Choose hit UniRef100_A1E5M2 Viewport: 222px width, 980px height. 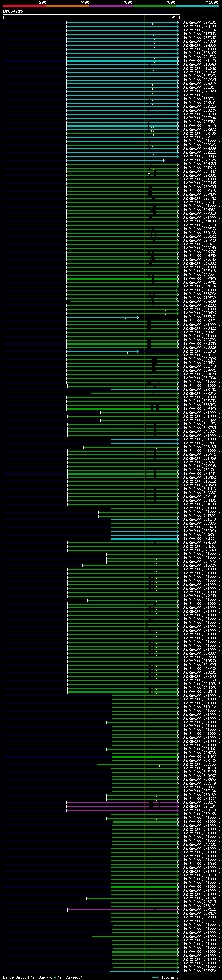pyautogui.click(x=199, y=68)
